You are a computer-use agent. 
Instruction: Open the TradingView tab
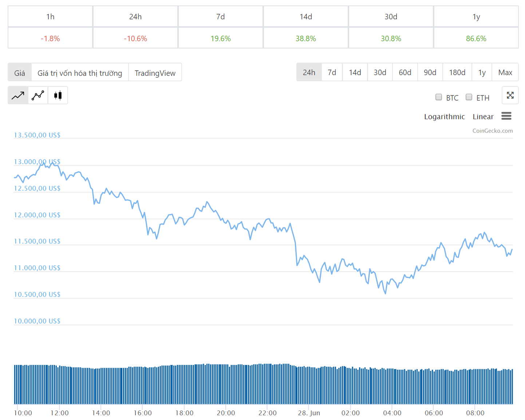coord(155,72)
